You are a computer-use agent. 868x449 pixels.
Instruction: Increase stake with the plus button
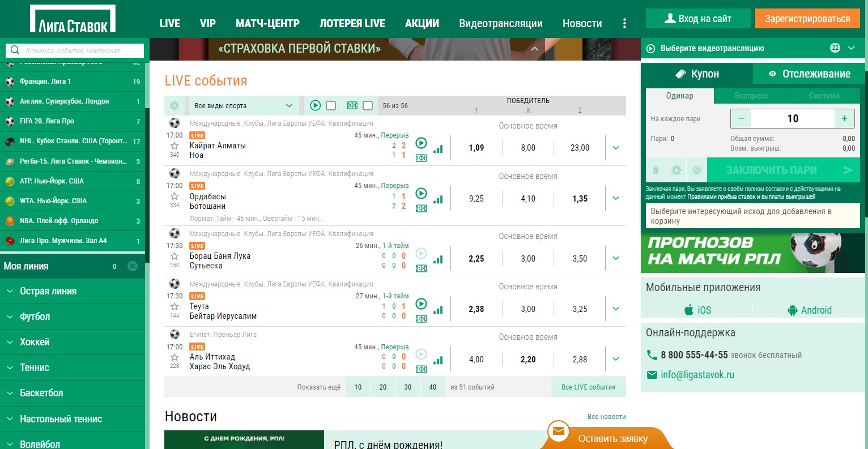click(x=845, y=118)
